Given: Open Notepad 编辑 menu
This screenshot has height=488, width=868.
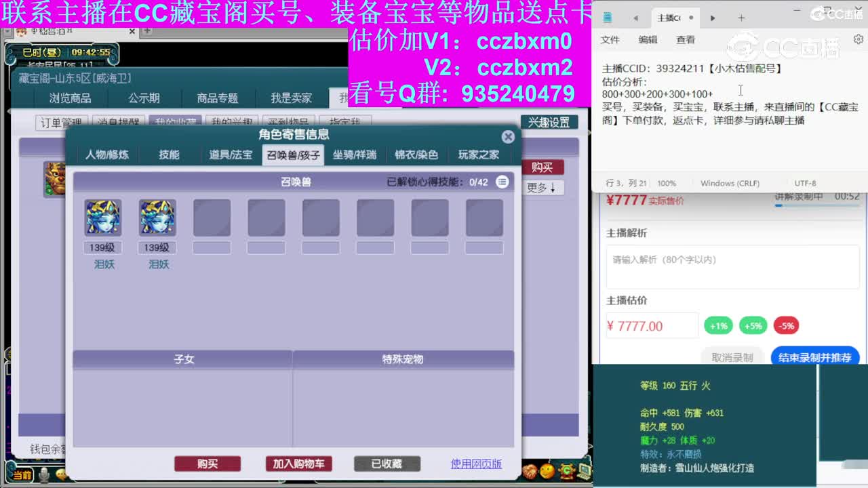Looking at the screenshot, I should coord(648,40).
